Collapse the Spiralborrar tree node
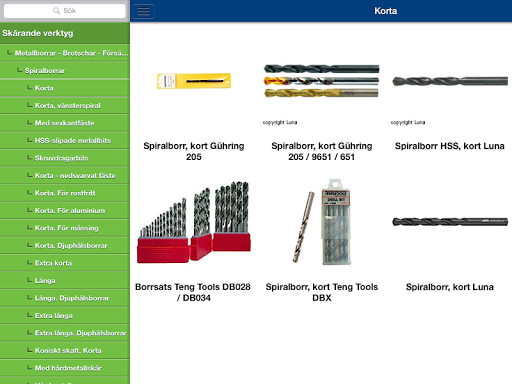The height and width of the screenshot is (384, 512). click(x=65, y=71)
